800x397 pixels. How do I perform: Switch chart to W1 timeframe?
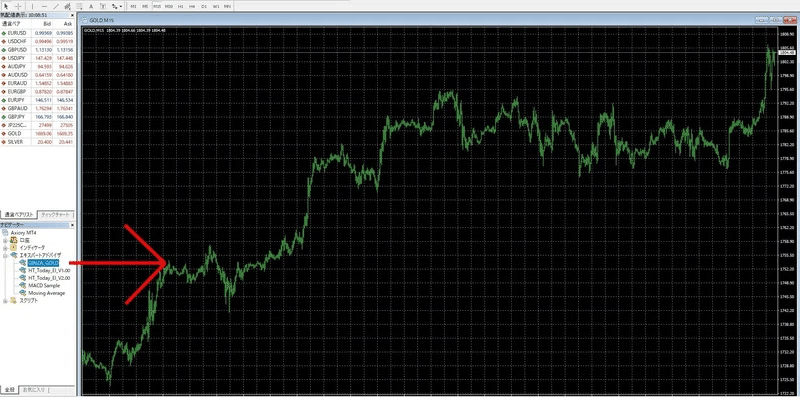[x=216, y=6]
